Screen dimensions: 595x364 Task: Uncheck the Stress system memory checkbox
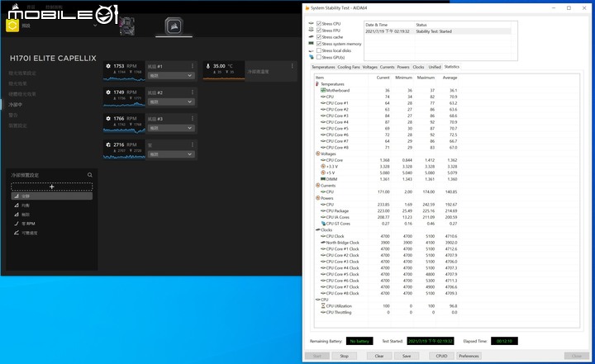[319, 44]
